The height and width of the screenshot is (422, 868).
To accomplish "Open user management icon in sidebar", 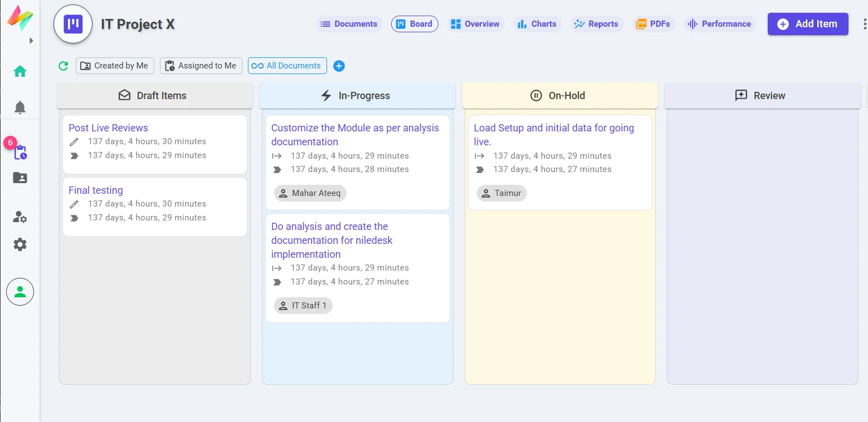I will (20, 217).
